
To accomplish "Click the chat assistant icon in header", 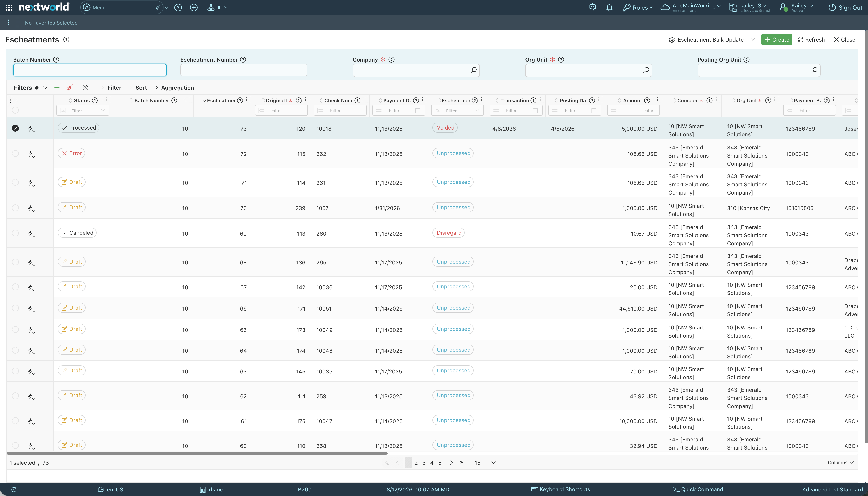I will pyautogui.click(x=592, y=7).
